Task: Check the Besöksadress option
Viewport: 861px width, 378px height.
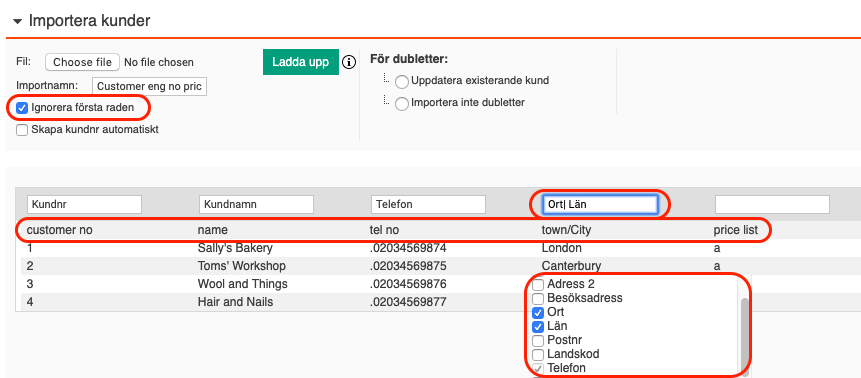Action: [539, 299]
